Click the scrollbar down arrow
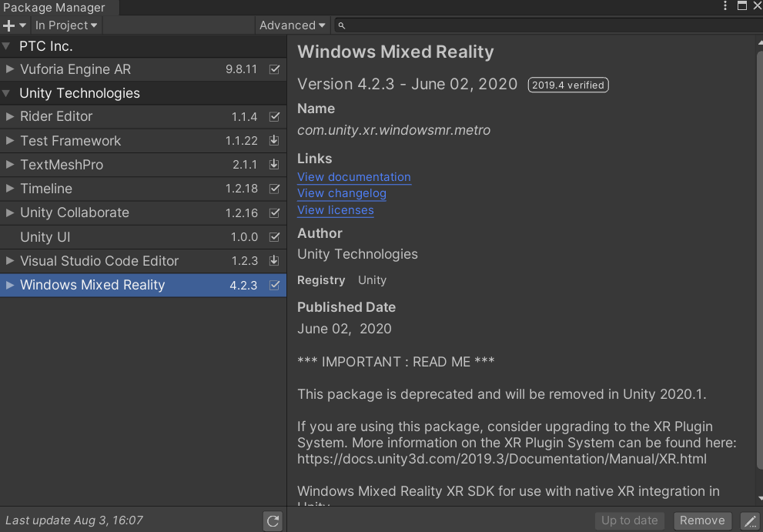This screenshot has width=763, height=532. point(760,498)
